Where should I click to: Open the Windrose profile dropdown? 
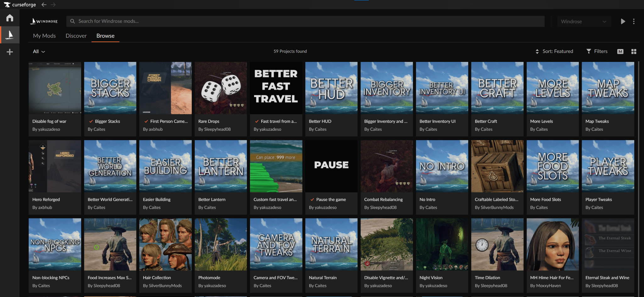coord(584,21)
